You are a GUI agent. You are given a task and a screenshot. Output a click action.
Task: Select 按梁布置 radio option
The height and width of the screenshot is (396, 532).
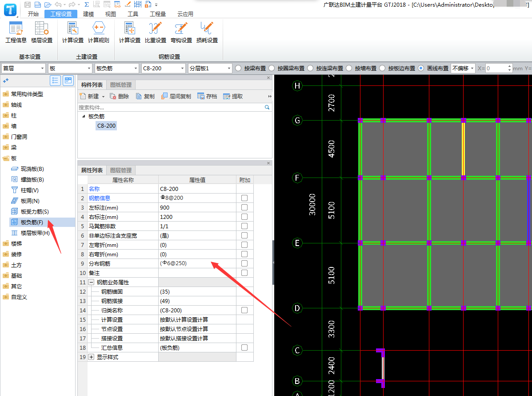[238, 68]
